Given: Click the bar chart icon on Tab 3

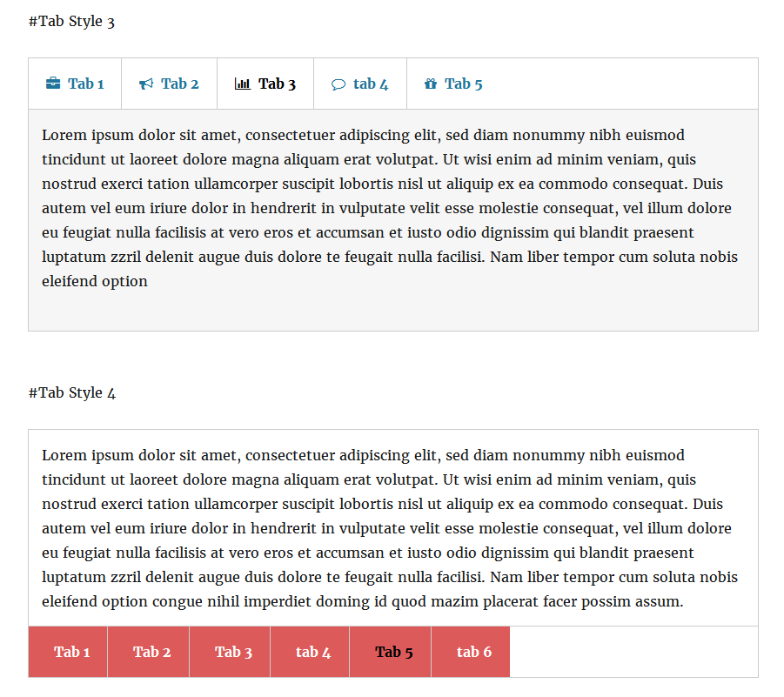Looking at the screenshot, I should click(x=243, y=84).
